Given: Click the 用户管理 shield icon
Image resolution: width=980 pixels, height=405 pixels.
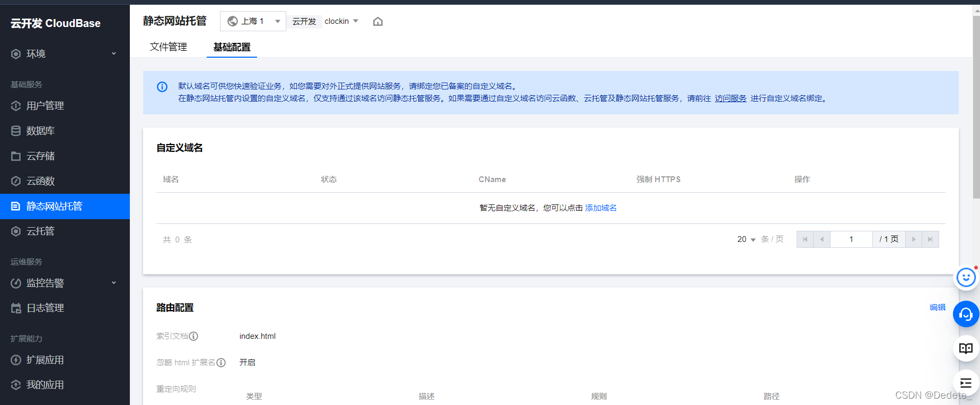Looking at the screenshot, I should pyautogui.click(x=16, y=106).
